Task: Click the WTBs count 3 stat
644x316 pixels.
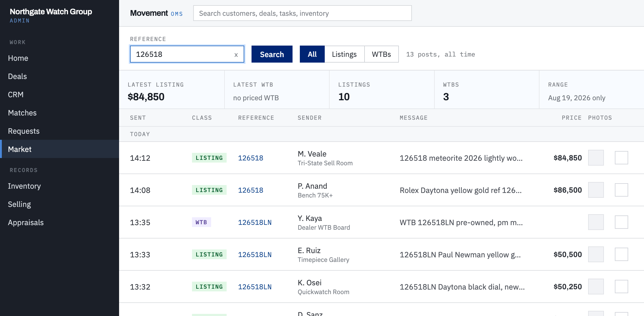Action: click(x=446, y=97)
